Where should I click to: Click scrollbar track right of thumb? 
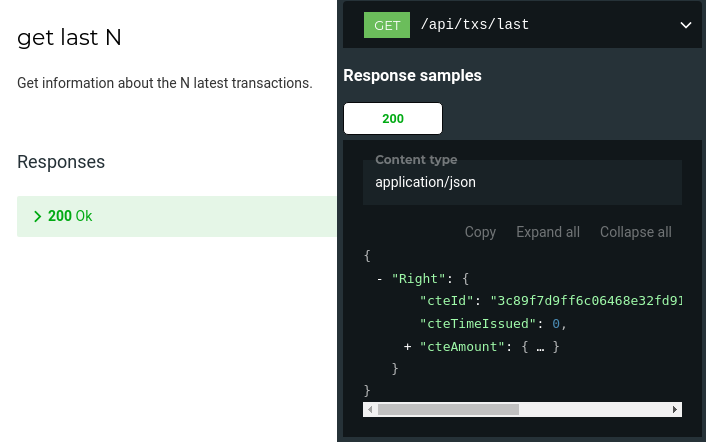coord(595,409)
